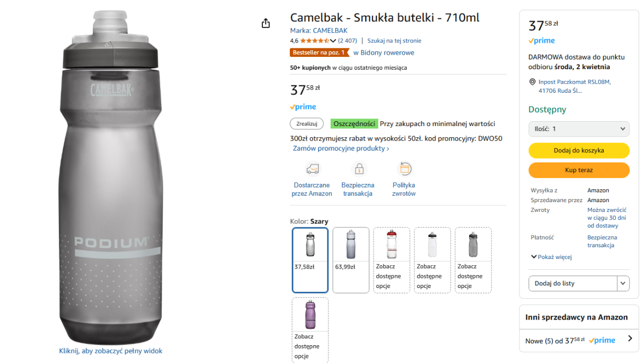Click the share icon beside product image
Image resolution: width=644 pixels, height=363 pixels.
265,23
